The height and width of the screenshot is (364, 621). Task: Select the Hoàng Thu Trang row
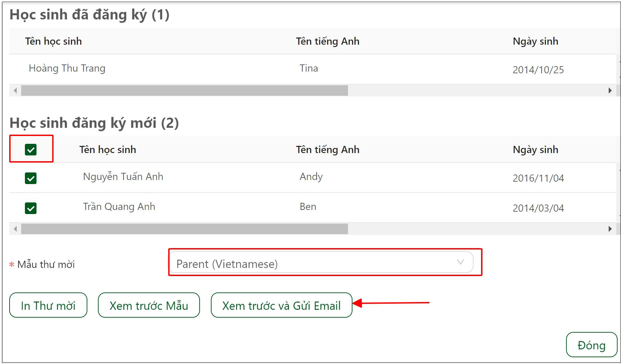point(67,69)
